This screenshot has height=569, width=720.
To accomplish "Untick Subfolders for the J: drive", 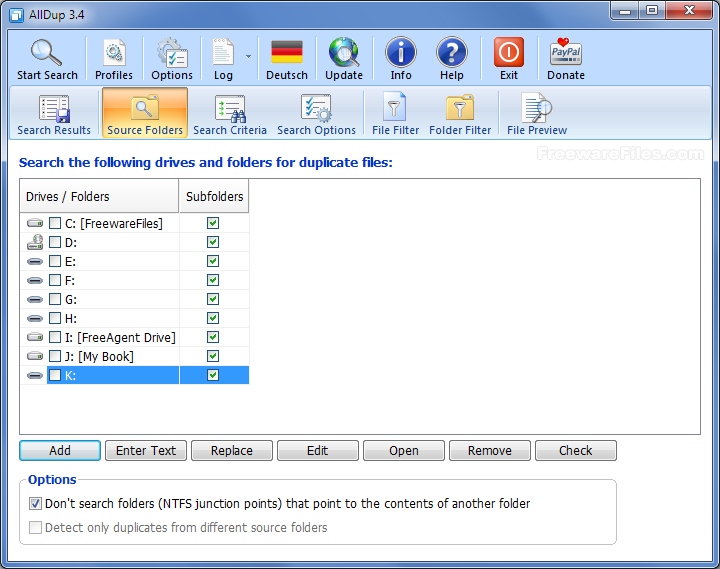I will pyautogui.click(x=213, y=356).
